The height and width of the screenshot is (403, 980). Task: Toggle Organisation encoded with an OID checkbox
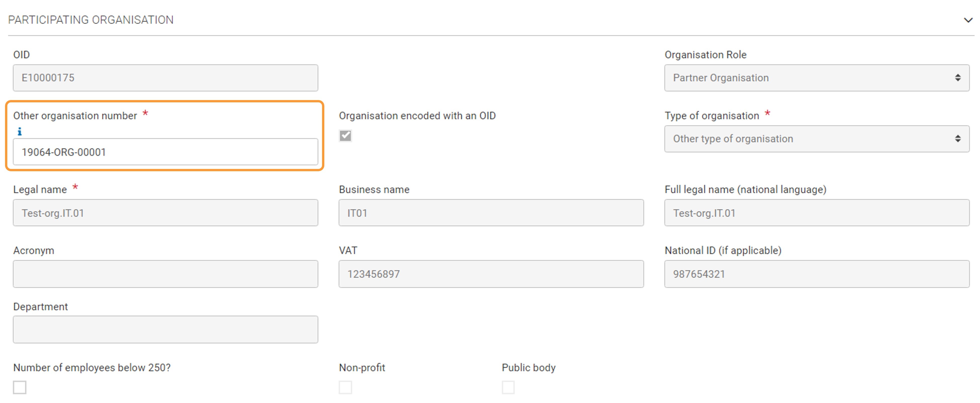point(345,136)
